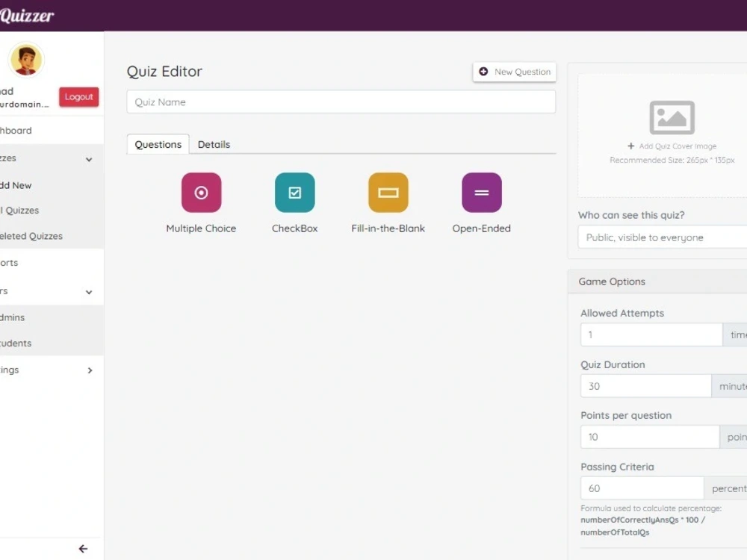747x560 pixels.
Task: Click inside the Quiz Name field
Action: click(341, 102)
